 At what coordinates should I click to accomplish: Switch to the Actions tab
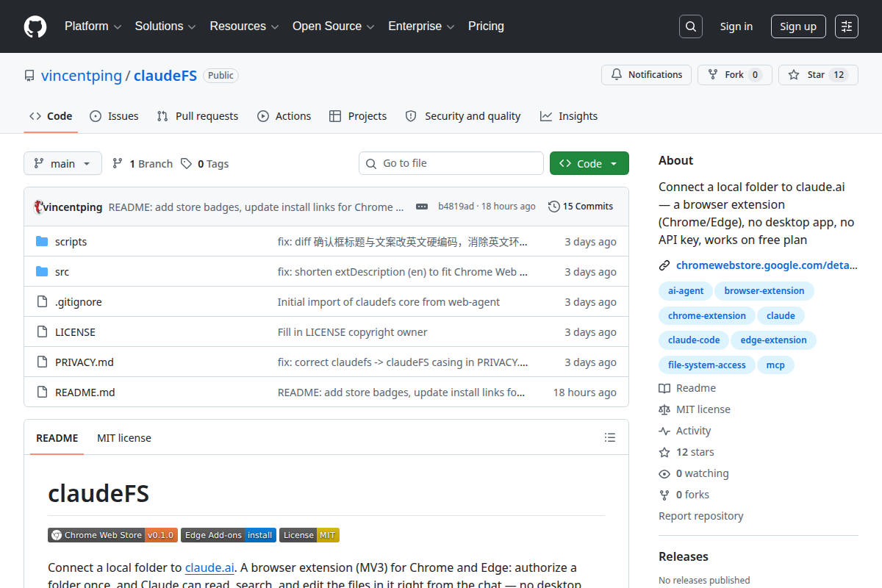284,116
